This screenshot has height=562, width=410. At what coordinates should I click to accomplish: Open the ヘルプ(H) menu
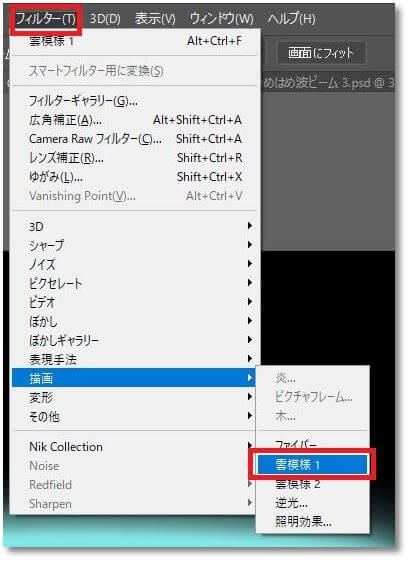pos(291,19)
